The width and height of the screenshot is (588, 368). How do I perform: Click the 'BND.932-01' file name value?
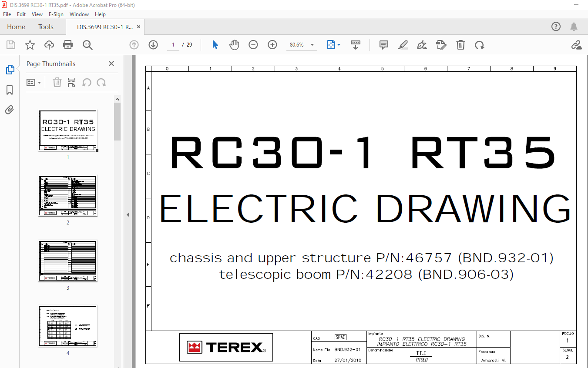[347, 350]
